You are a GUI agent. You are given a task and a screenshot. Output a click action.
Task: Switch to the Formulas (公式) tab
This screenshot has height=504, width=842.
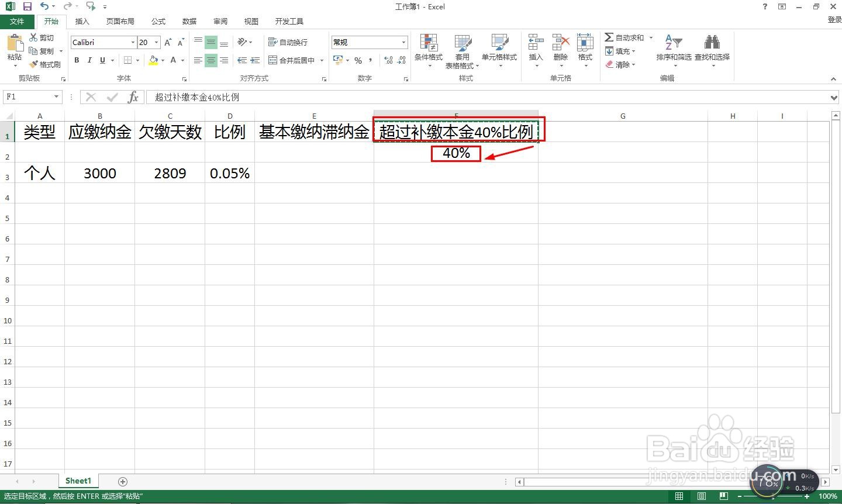tap(158, 21)
